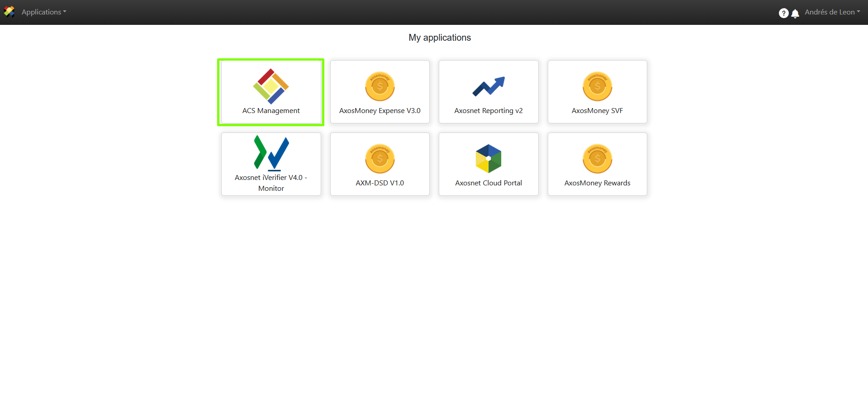
Task: Click the Axosnet Cloud Portal hexagon icon
Action: point(489,159)
